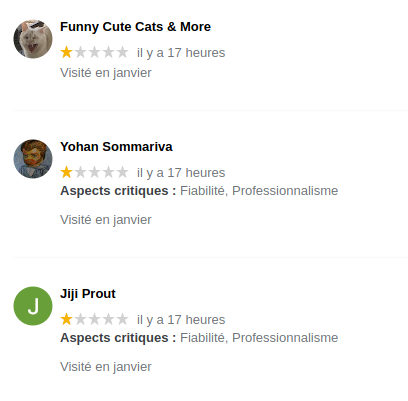Screen dimensions: 408x401
Task: Open Funny Cute Cats & More profile name
Action: (135, 27)
